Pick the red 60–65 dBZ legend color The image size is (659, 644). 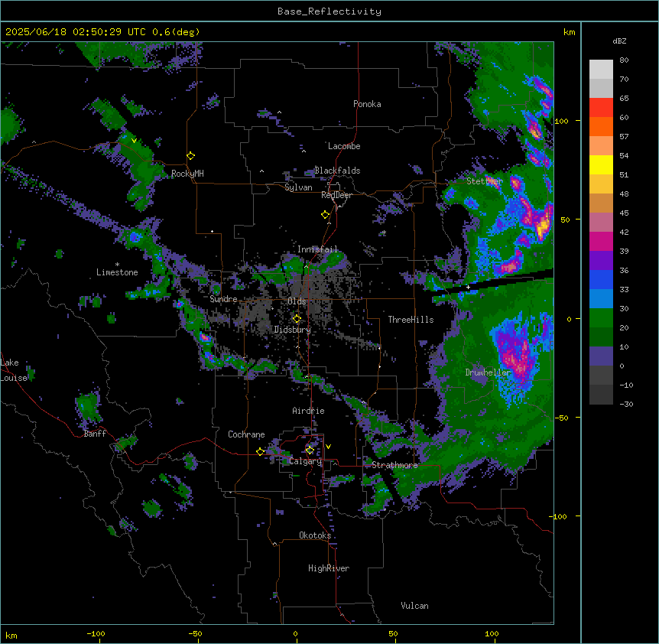tap(601, 108)
